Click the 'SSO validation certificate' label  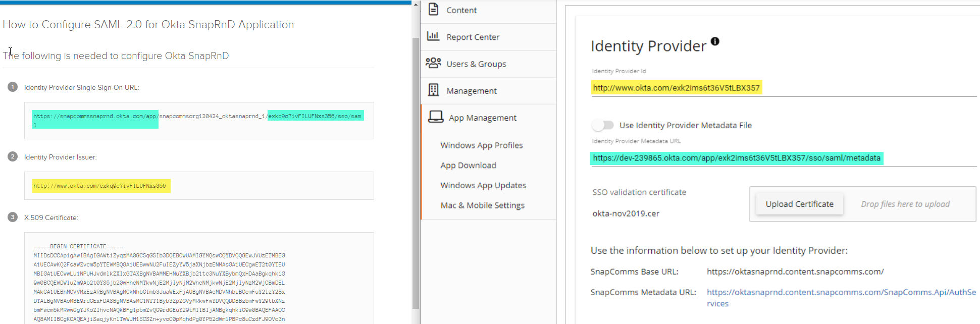pos(639,192)
